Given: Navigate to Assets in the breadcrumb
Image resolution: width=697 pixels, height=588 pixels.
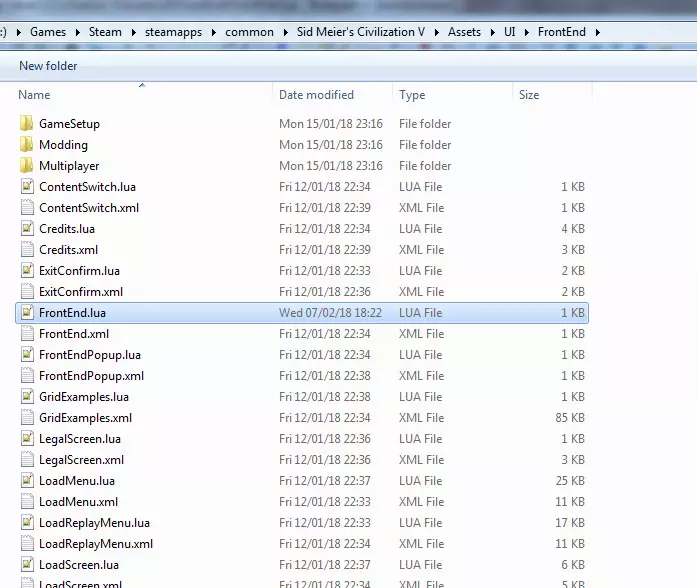Looking at the screenshot, I should (x=464, y=32).
